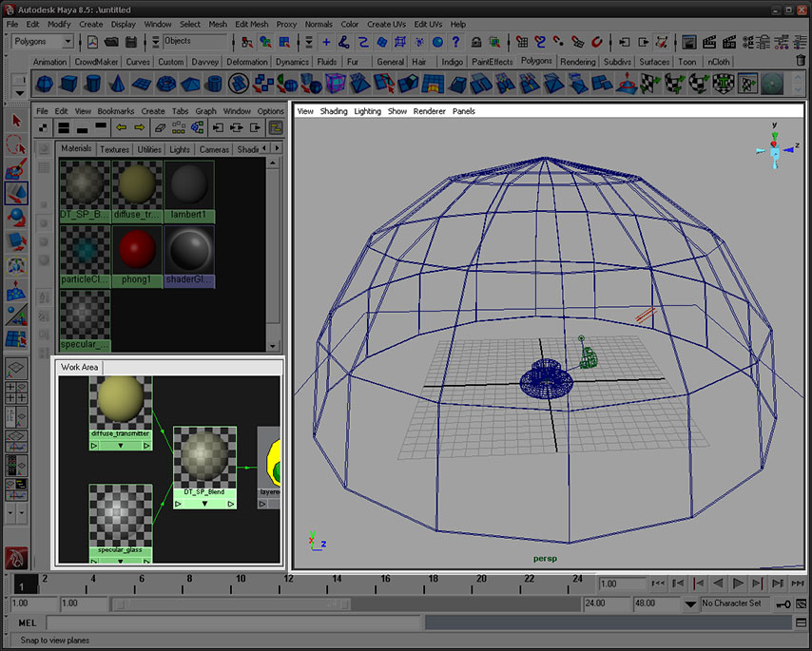Toggle snap to points
The height and width of the screenshot is (651, 812).
point(559,42)
